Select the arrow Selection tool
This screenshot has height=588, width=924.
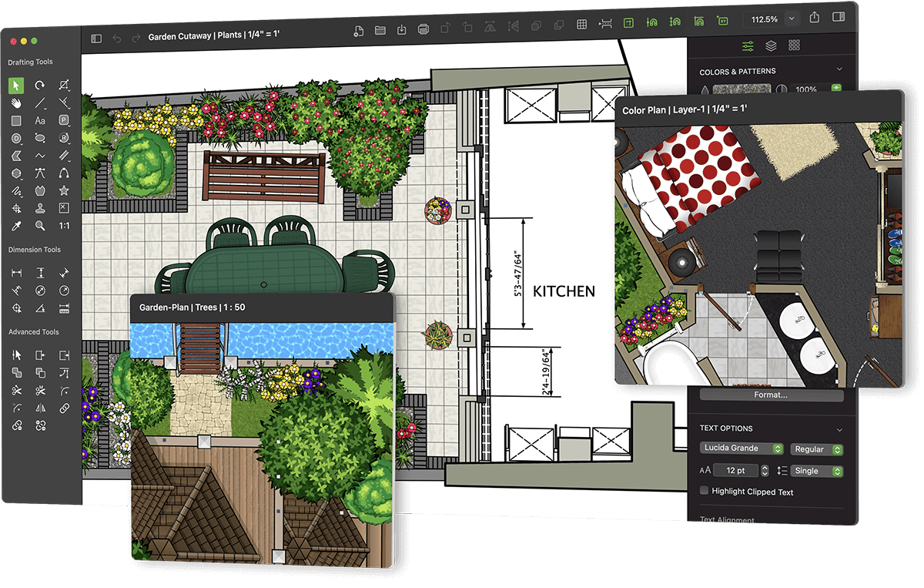16,86
